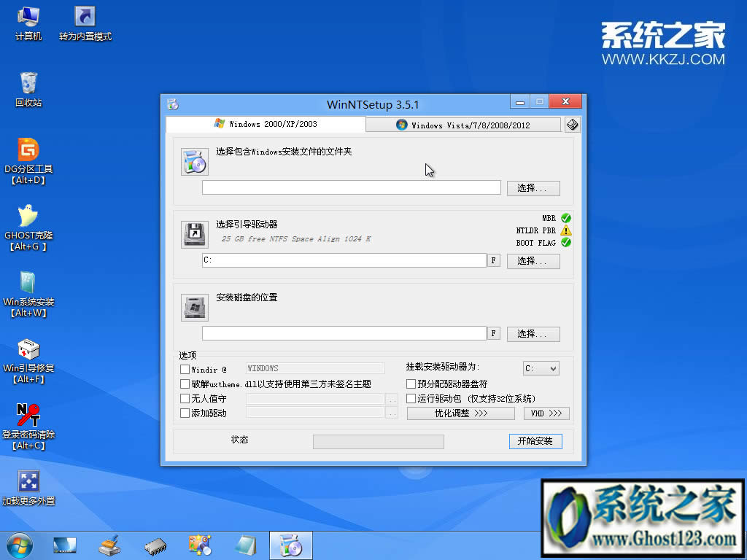Click the 选择 button for boot drive
Viewport: 747px width, 560px height.
pos(533,260)
